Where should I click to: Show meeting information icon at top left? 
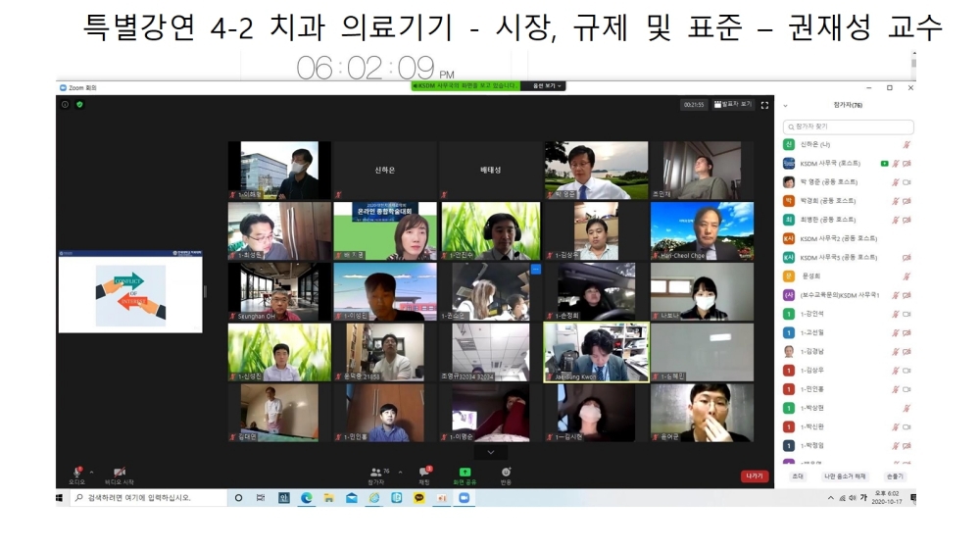(66, 104)
